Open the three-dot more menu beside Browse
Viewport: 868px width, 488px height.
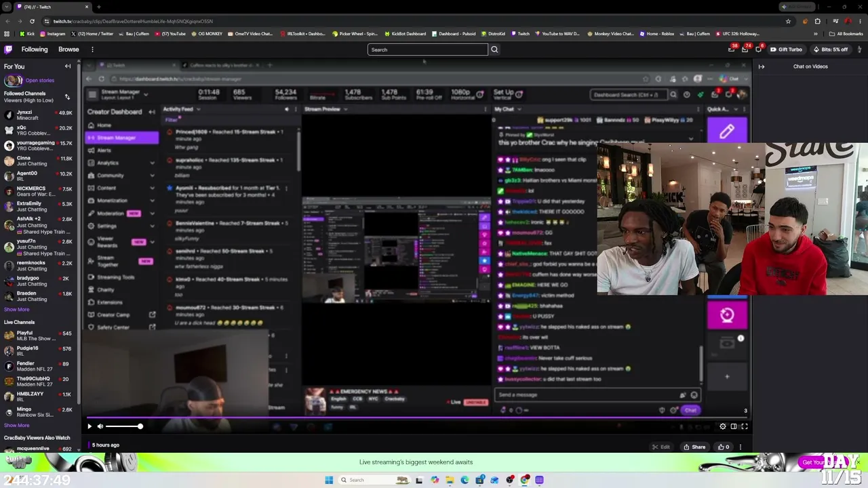(92, 49)
